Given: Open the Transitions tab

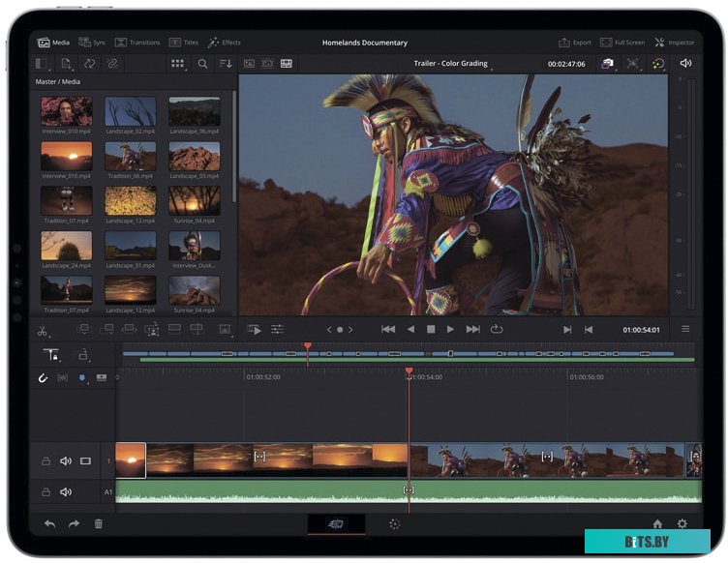Looking at the screenshot, I should point(137,43).
